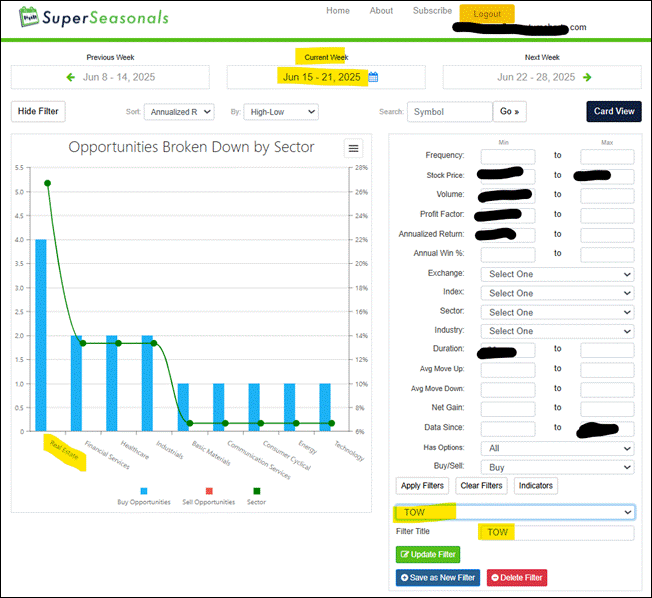Expand the By High-Low dropdown

(281, 112)
